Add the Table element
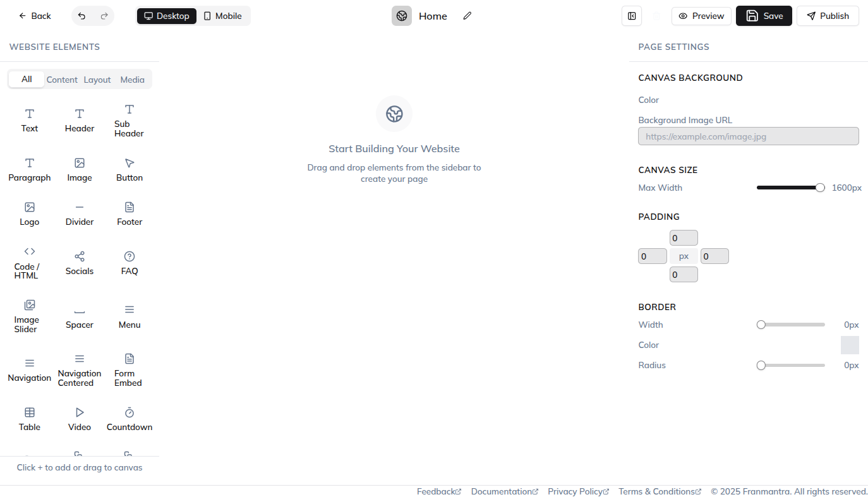This screenshot has height=497, width=868. [x=30, y=419]
